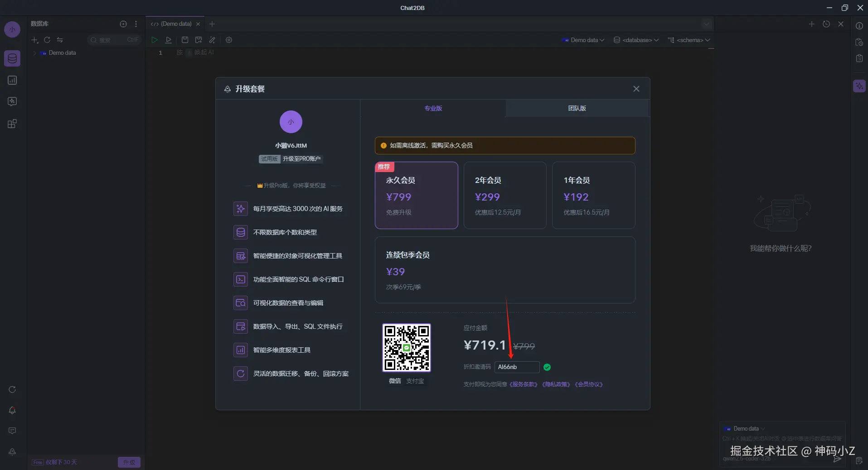Click the clipboard icon in the right sidebar

859,58
